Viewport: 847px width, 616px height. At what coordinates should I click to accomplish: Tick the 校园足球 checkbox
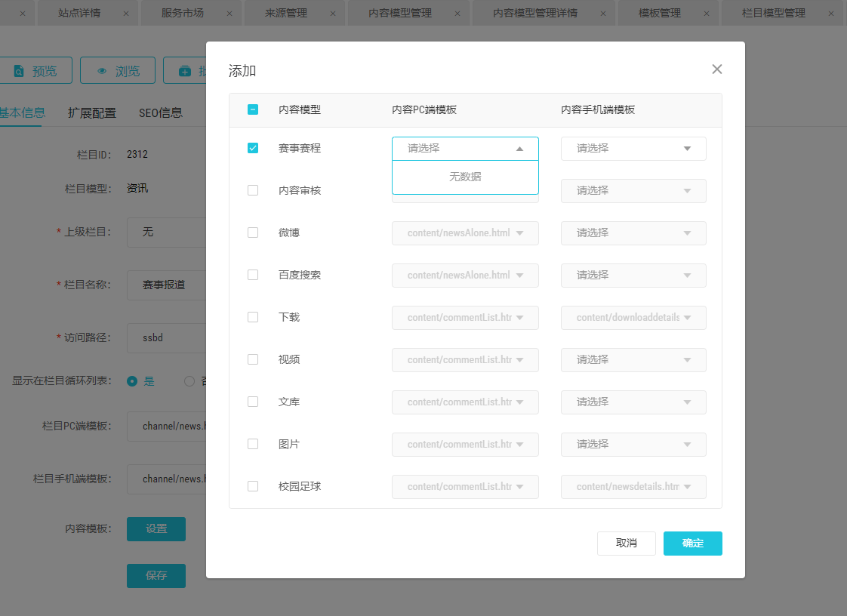[253, 487]
